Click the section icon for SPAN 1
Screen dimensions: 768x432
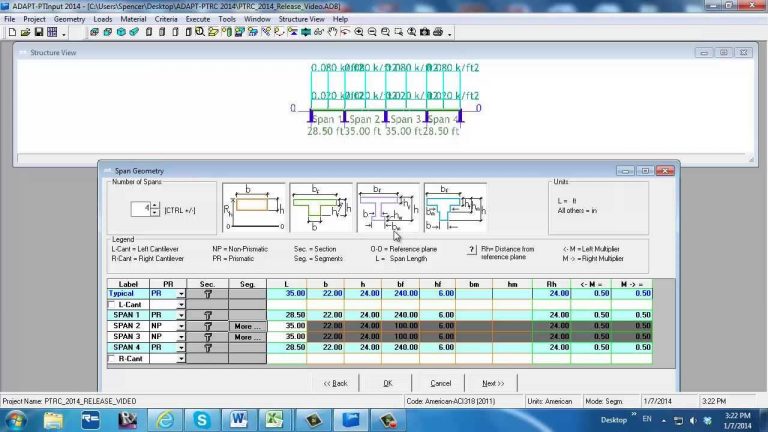click(x=207, y=315)
